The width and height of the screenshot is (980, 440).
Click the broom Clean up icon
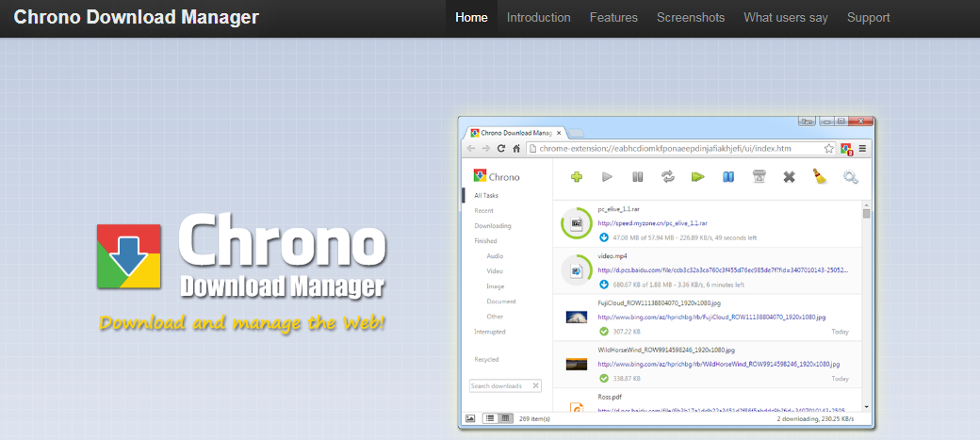[820, 176]
